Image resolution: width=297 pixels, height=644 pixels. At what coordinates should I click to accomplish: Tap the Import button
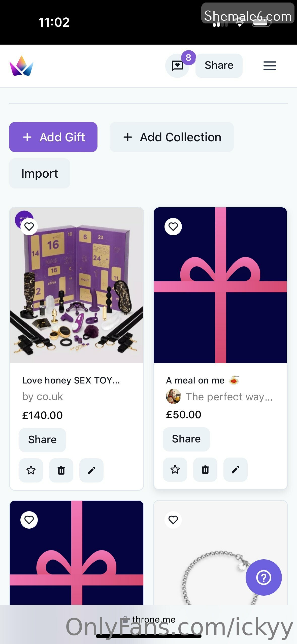[40, 173]
